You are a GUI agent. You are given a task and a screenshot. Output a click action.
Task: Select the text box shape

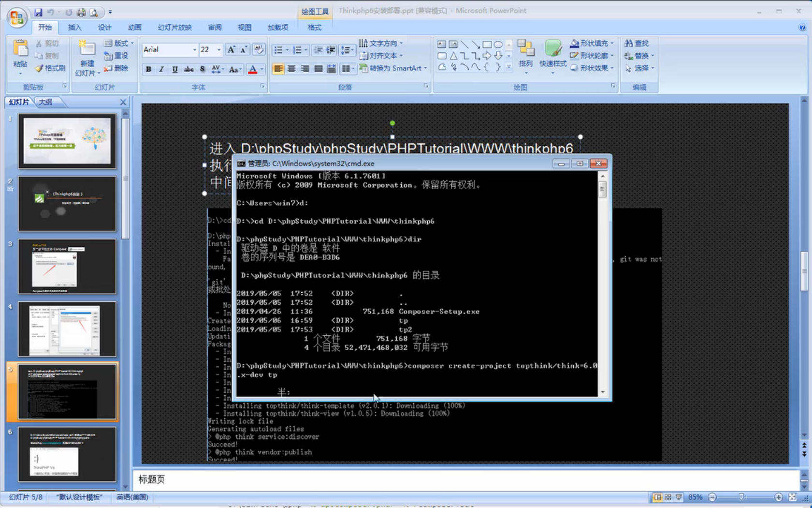tap(442, 44)
